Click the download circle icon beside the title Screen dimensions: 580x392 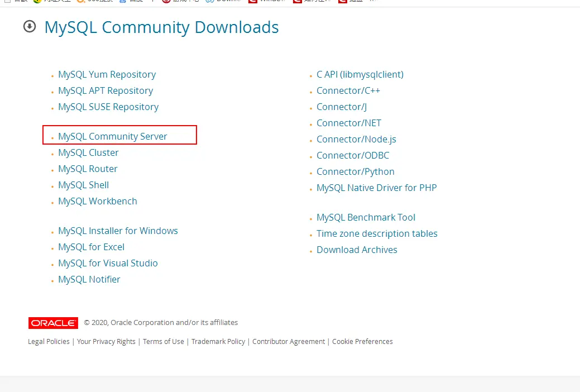pyautogui.click(x=30, y=27)
